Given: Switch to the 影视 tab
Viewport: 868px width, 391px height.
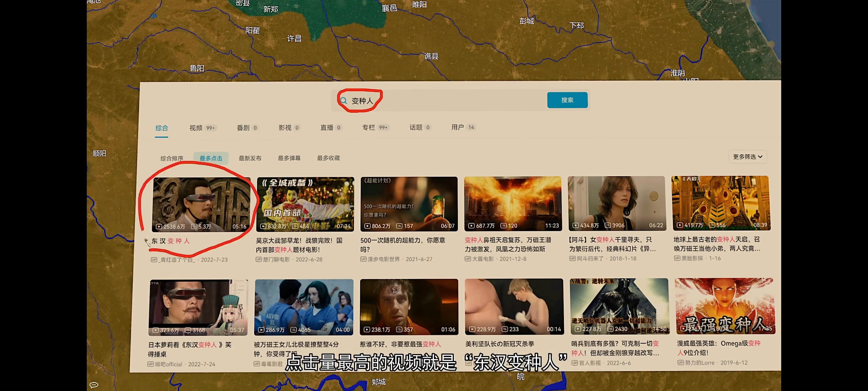Looking at the screenshot, I should pyautogui.click(x=285, y=127).
